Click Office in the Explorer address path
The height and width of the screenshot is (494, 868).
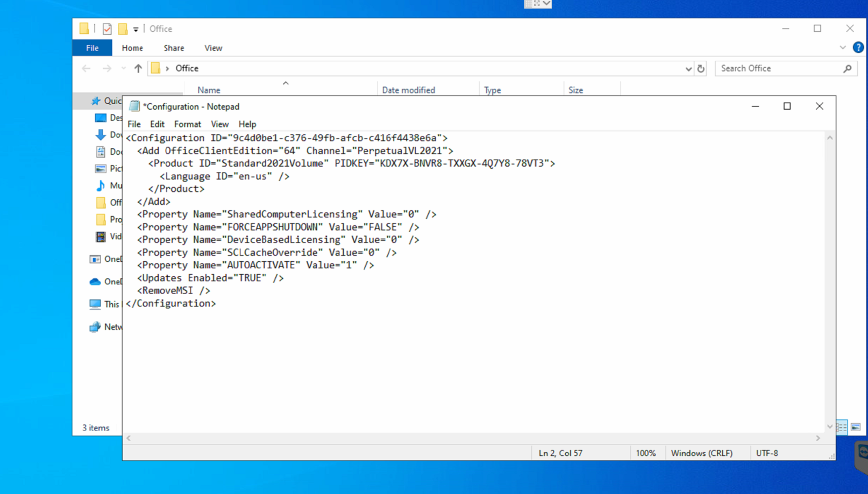(x=187, y=68)
